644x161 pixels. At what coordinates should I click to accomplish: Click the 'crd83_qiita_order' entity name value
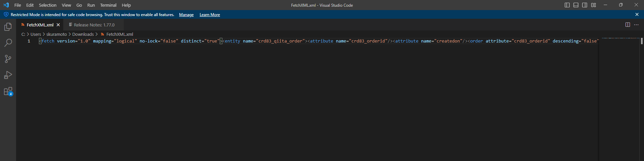280,41
